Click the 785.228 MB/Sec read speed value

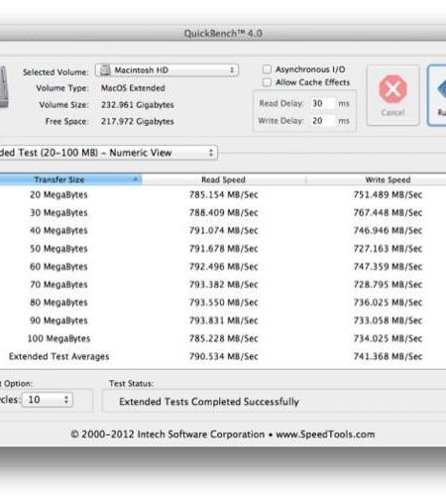point(223,338)
